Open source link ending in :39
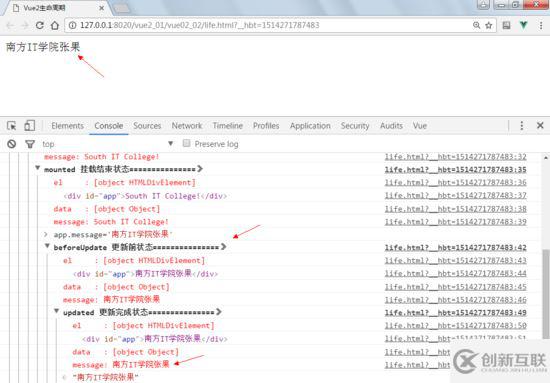550x383 pixels. (456, 222)
